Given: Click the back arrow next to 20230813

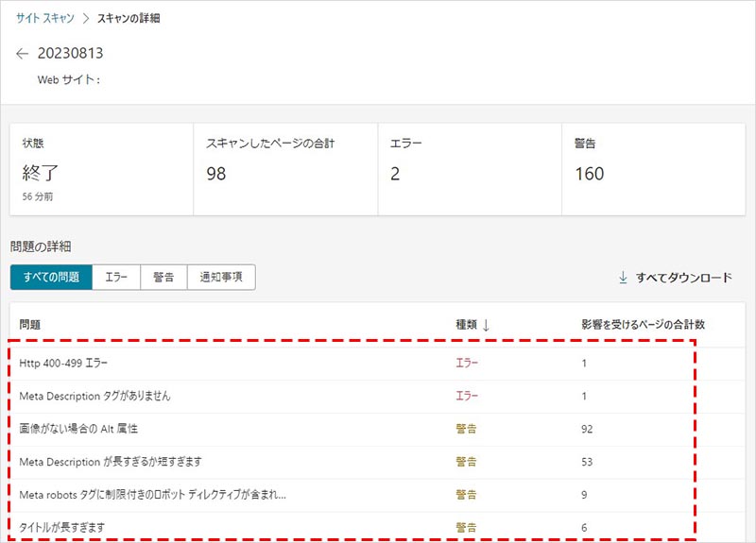Looking at the screenshot, I should coord(23,54).
